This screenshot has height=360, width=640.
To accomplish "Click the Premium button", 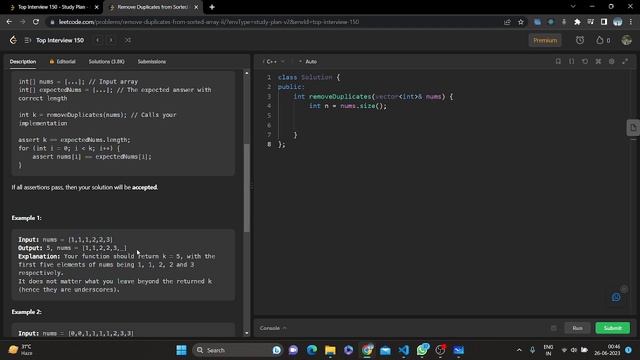I will (545, 40).
